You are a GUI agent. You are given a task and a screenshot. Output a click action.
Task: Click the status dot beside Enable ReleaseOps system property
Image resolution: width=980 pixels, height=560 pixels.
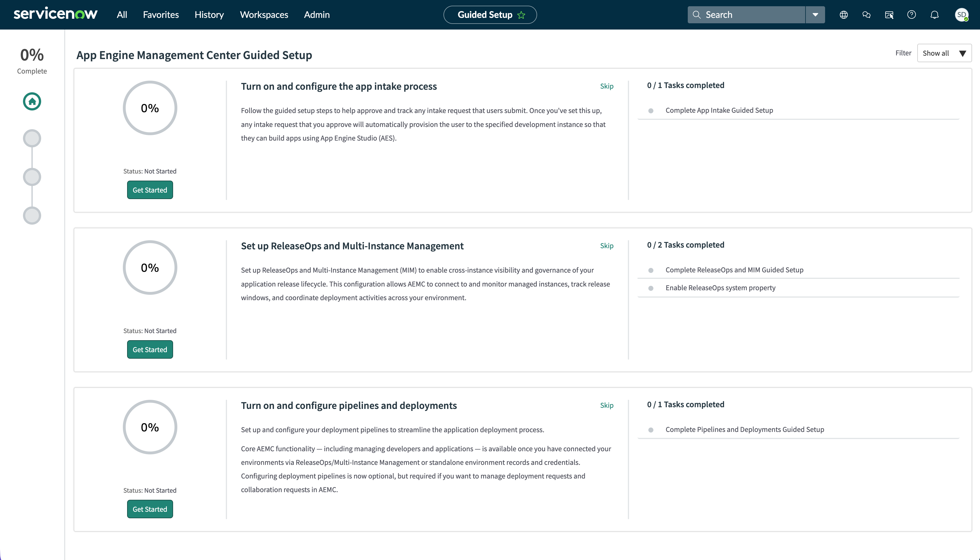click(x=651, y=288)
